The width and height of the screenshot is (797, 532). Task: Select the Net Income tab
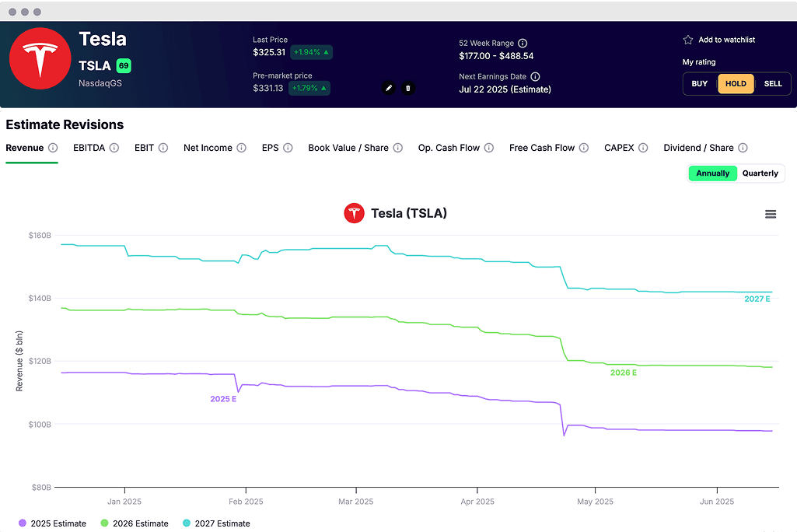coord(208,148)
